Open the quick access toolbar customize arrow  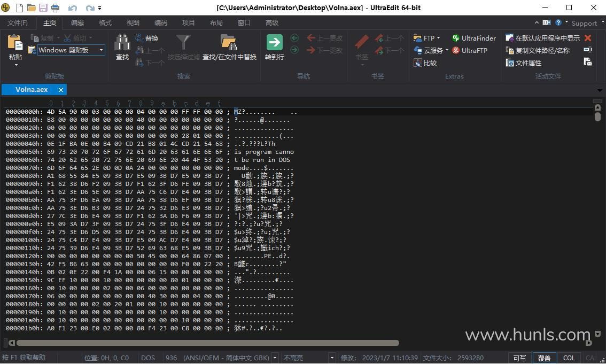point(100,7)
